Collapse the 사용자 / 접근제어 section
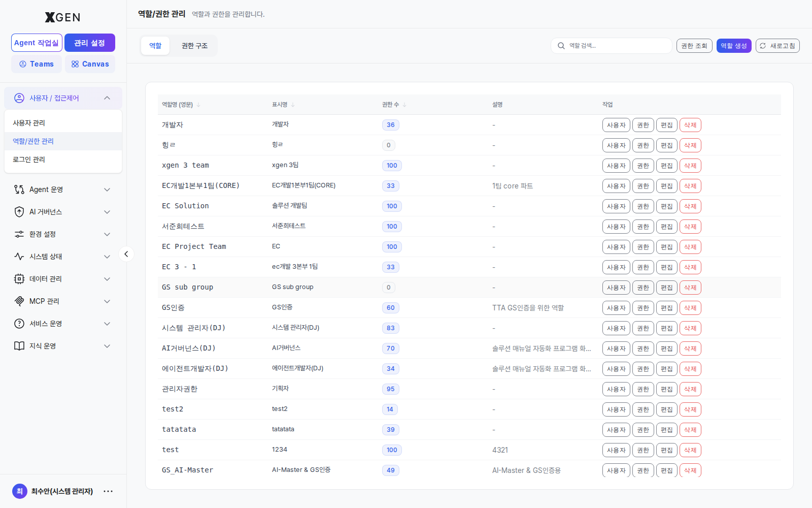Image resolution: width=812 pixels, height=508 pixels. pyautogui.click(x=107, y=98)
